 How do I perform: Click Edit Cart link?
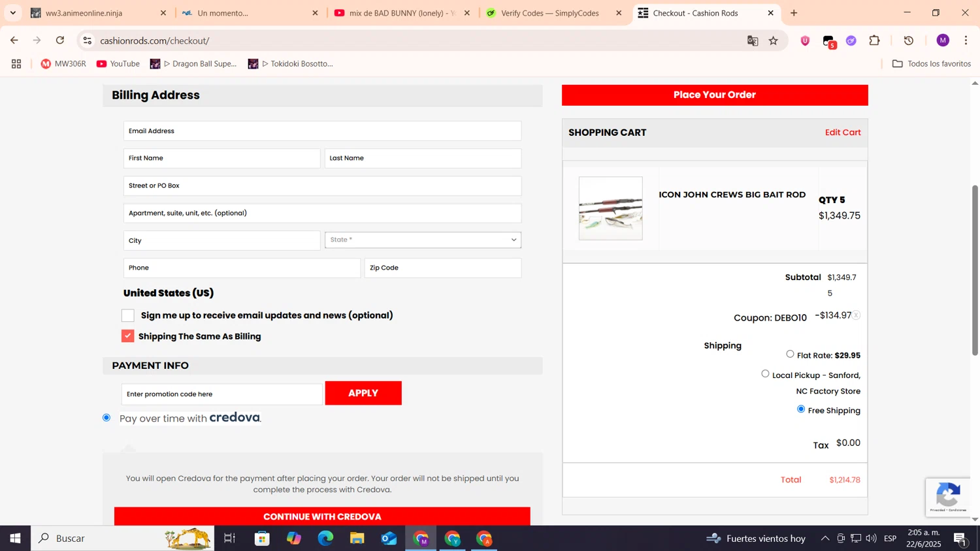(843, 132)
